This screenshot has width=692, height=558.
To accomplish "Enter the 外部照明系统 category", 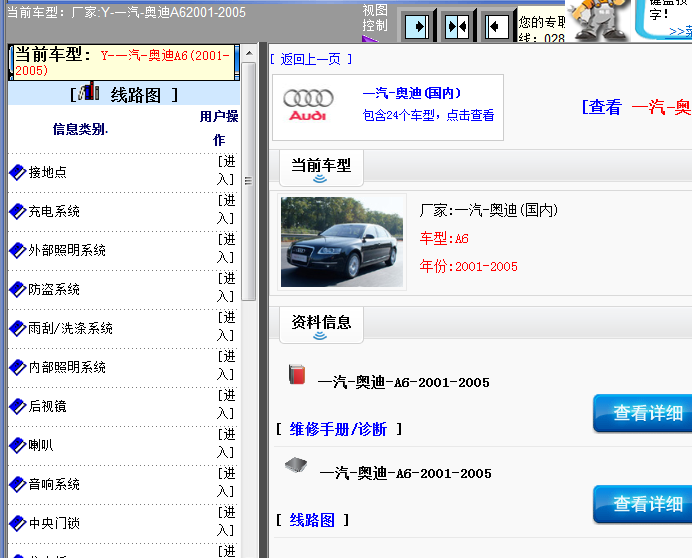I will click(226, 248).
